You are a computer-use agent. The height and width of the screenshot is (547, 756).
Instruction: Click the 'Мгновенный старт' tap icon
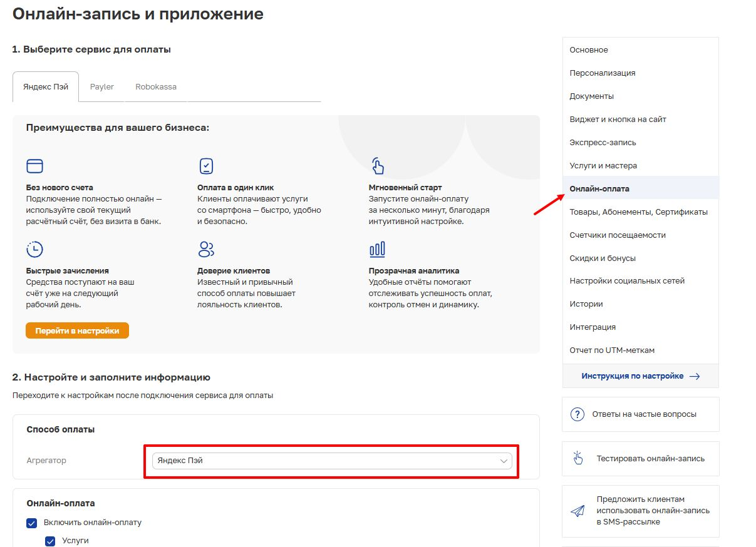tap(377, 166)
